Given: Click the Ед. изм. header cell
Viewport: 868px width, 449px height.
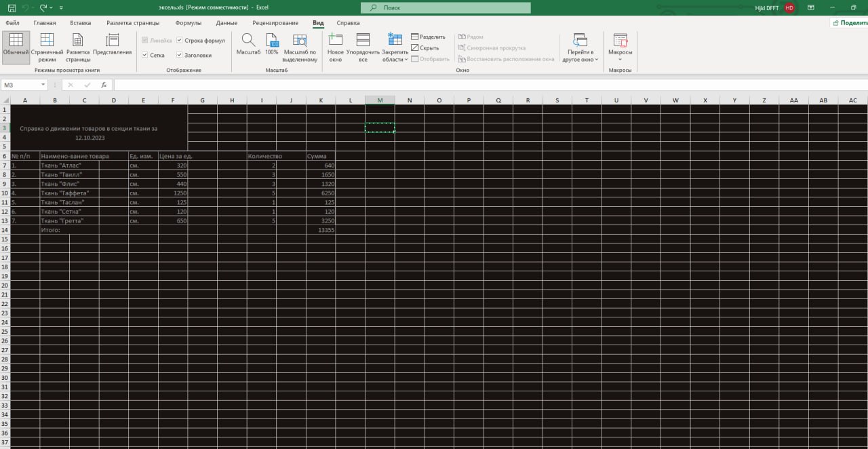Looking at the screenshot, I should tap(143, 156).
